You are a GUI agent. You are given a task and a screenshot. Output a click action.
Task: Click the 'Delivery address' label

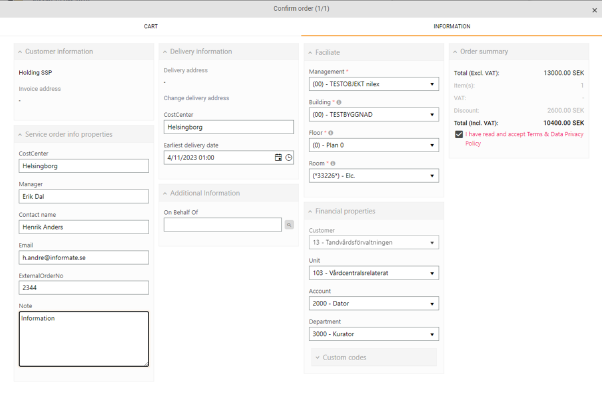point(185,70)
